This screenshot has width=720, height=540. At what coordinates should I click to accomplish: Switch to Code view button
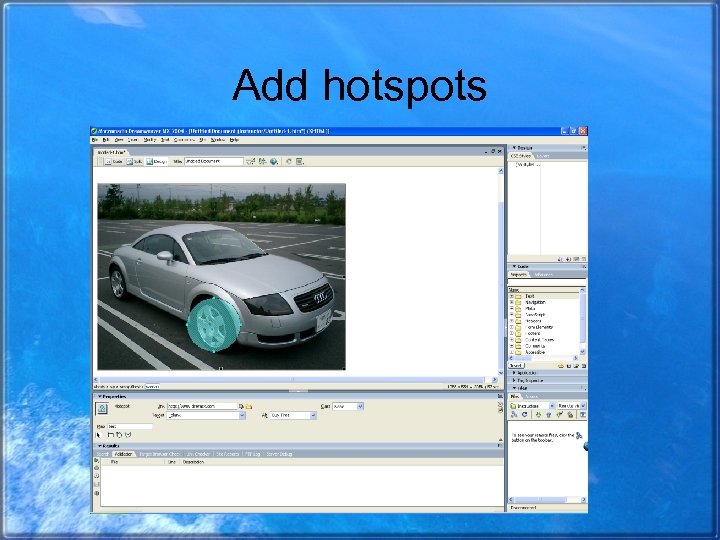pyautogui.click(x=114, y=162)
